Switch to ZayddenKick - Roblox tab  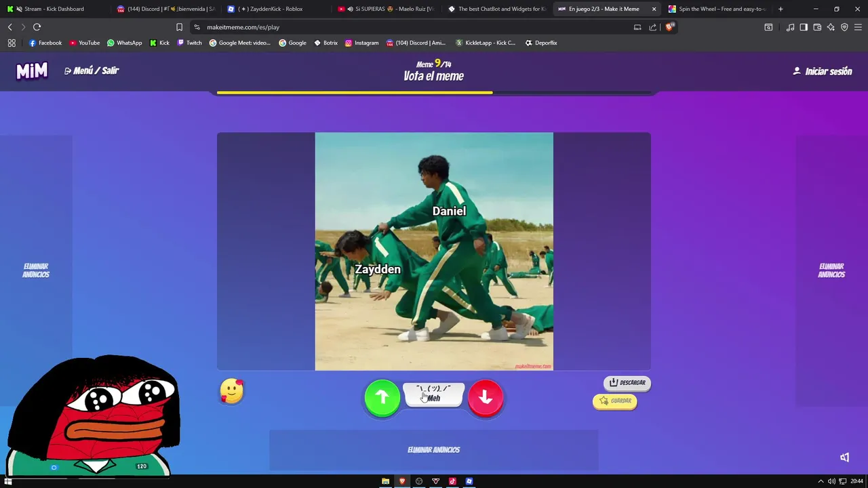[x=276, y=9]
